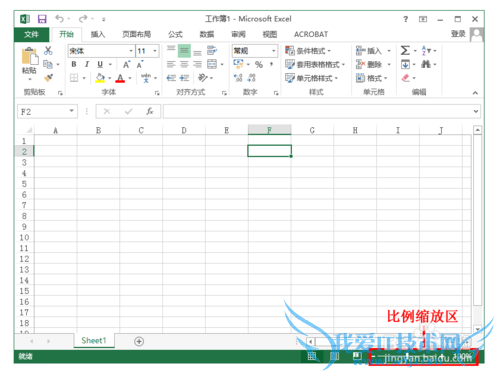Click in the formula bar input
This screenshot has height=376, width=500.
point(317,111)
